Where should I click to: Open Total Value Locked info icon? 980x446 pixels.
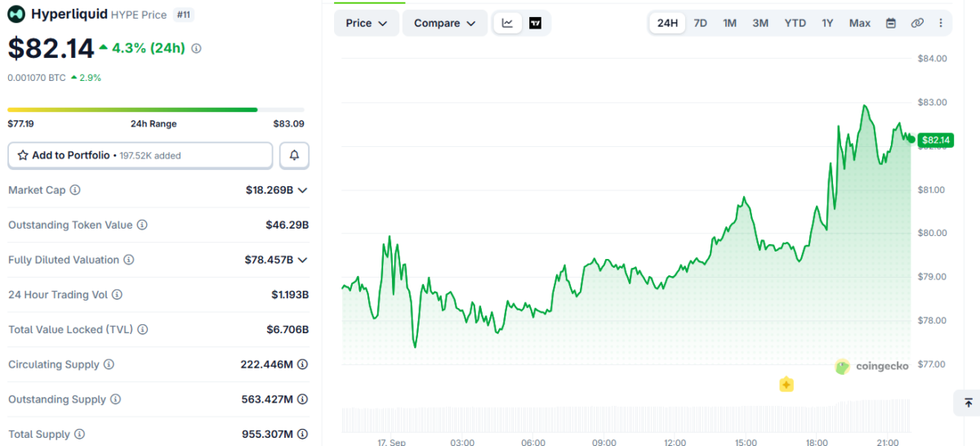[143, 330]
